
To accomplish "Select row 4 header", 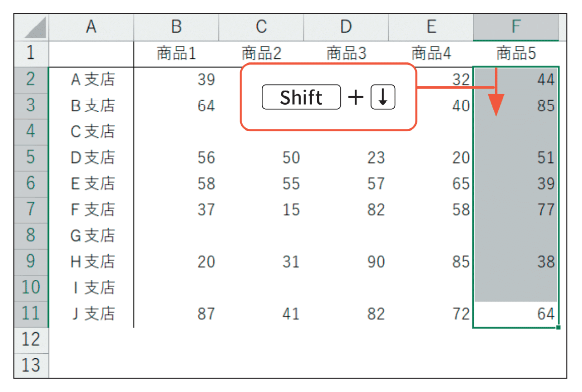I will click(x=32, y=132).
